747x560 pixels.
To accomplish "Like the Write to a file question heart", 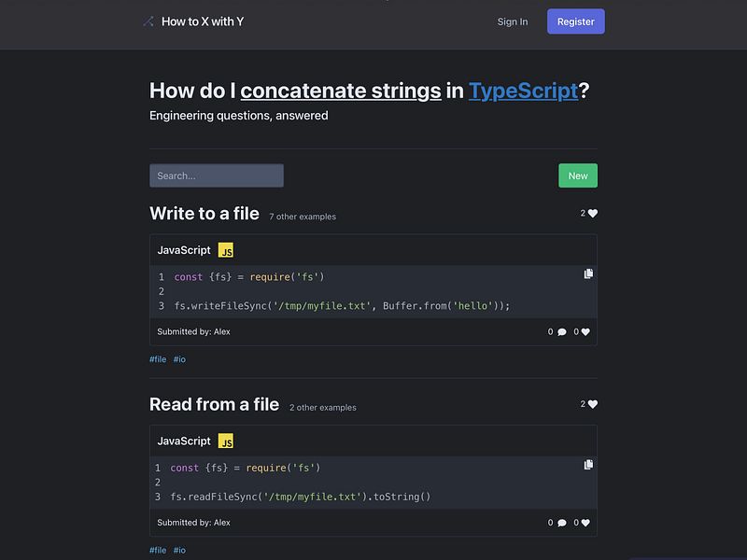I will click(x=592, y=214).
